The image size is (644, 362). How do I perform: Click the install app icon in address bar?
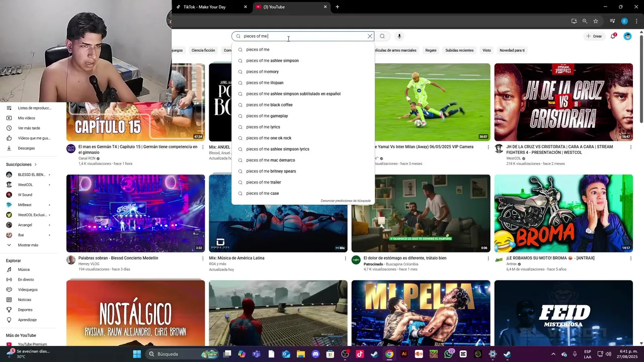574,21
